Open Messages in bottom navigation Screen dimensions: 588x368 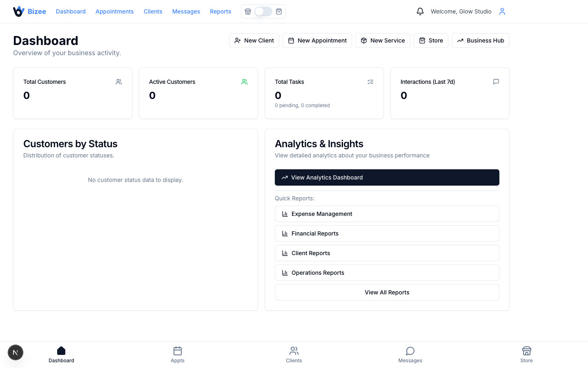(x=410, y=355)
